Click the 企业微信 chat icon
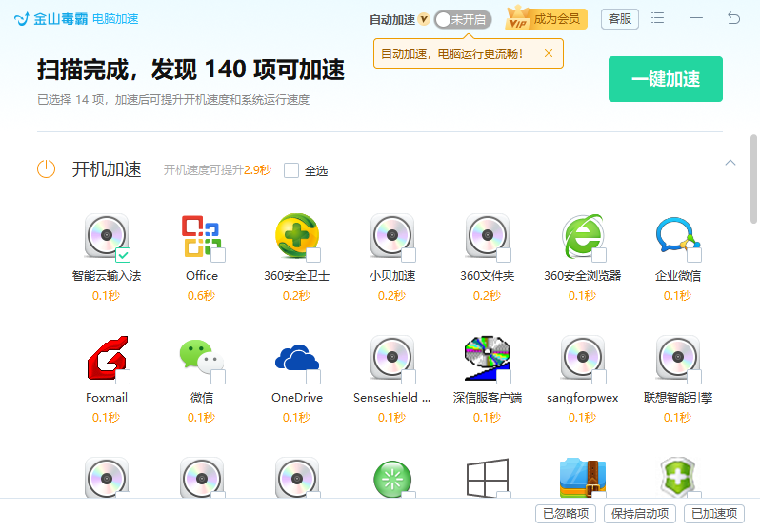760x532 pixels. click(677, 236)
